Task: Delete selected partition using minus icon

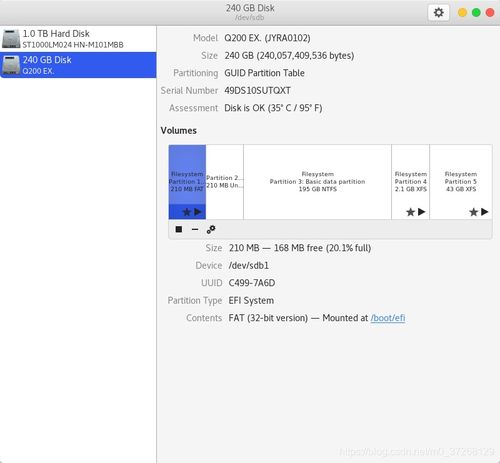Action: (x=195, y=229)
